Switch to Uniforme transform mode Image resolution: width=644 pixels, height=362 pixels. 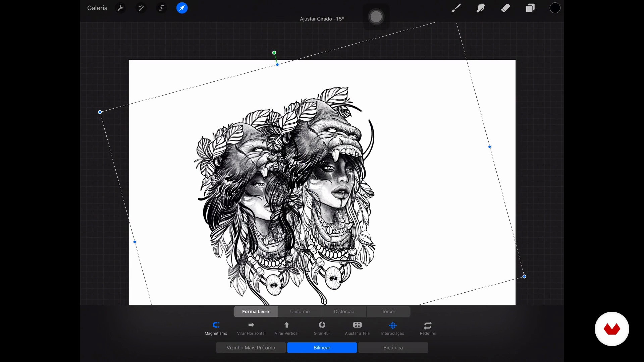(300, 311)
